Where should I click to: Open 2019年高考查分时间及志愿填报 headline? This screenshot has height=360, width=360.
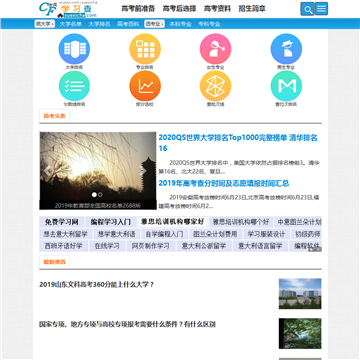point(224,183)
